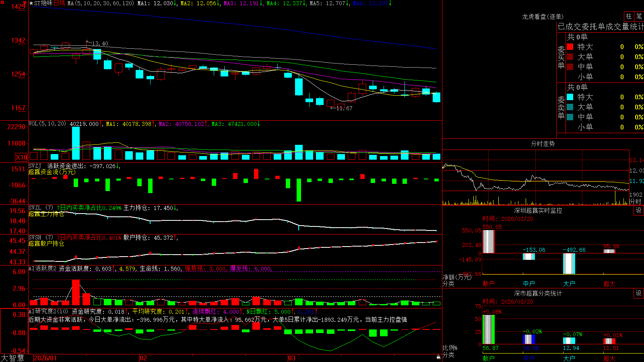The width and height of the screenshot is (644, 362).
Task: Click the X10 volume scale box
Action: pos(21,157)
